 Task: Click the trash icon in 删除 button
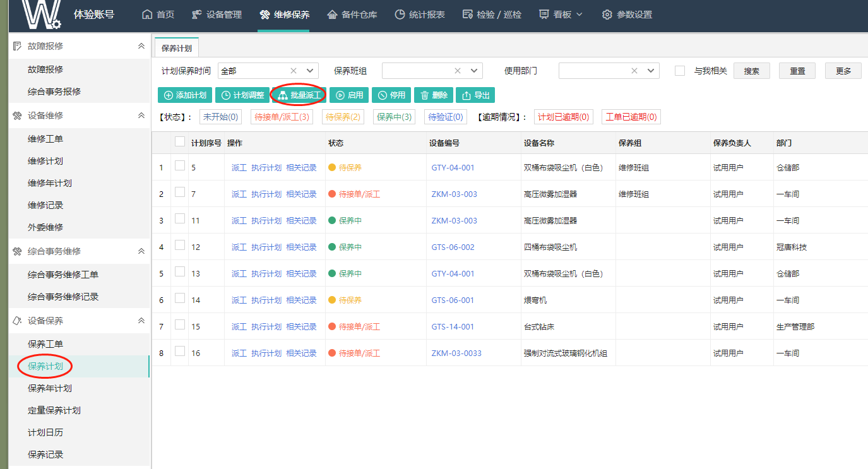[x=424, y=95]
